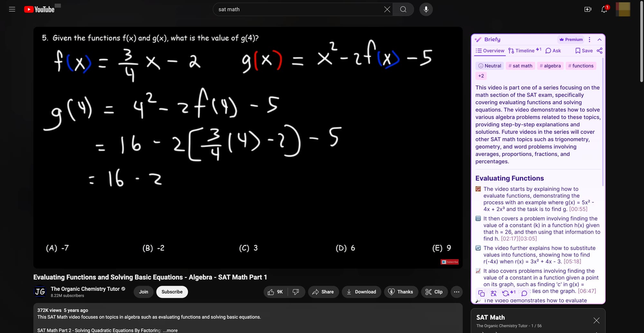Click 'The Organic Chemistry Tutor - 1 / 56' text
This screenshot has height=333, width=644.
[x=509, y=326]
